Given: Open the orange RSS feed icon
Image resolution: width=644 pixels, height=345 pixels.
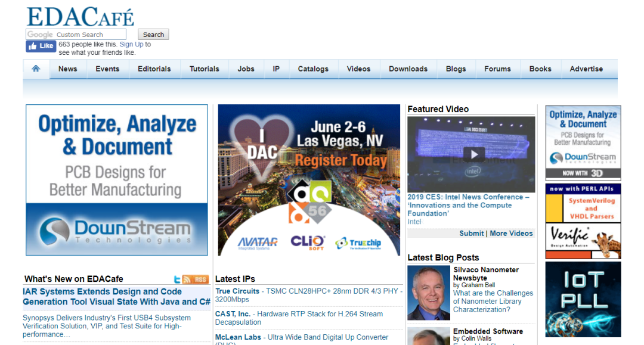Looking at the screenshot, I should pos(196,279).
